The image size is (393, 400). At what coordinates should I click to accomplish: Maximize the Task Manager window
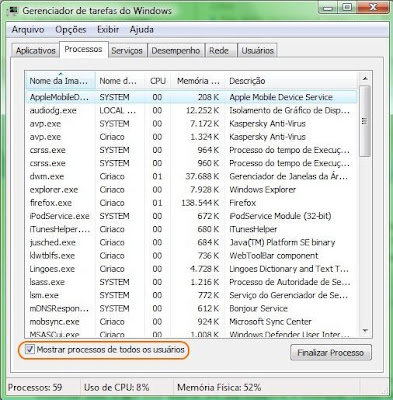coord(347,7)
